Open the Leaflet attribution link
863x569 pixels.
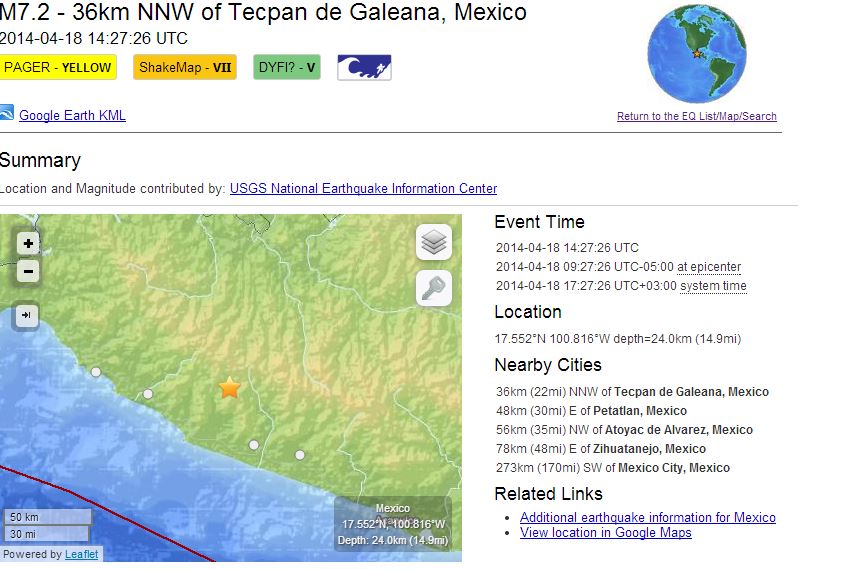point(81,554)
